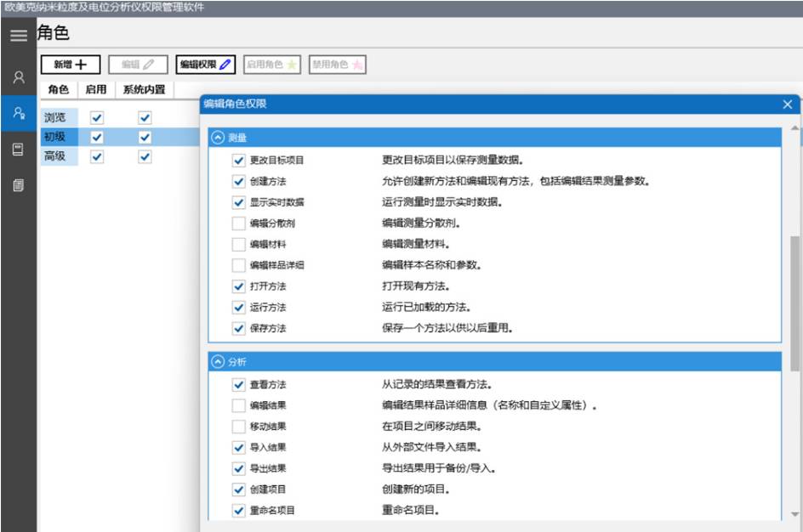Click the 启用角色 button

(x=272, y=65)
